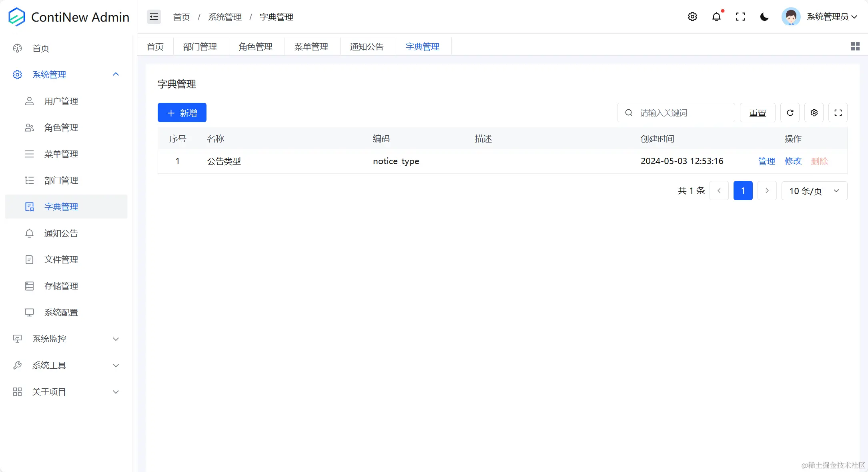Open the 10 条/页 page size dropdown
The image size is (868, 472).
point(814,191)
